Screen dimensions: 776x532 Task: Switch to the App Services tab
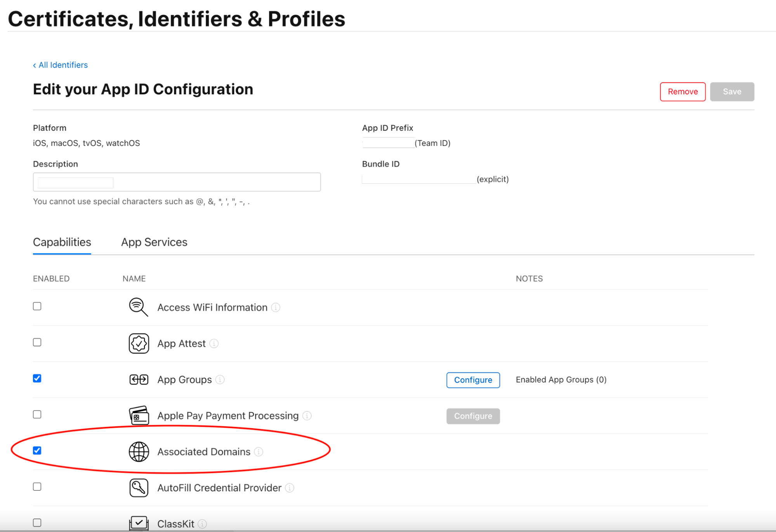tap(154, 242)
